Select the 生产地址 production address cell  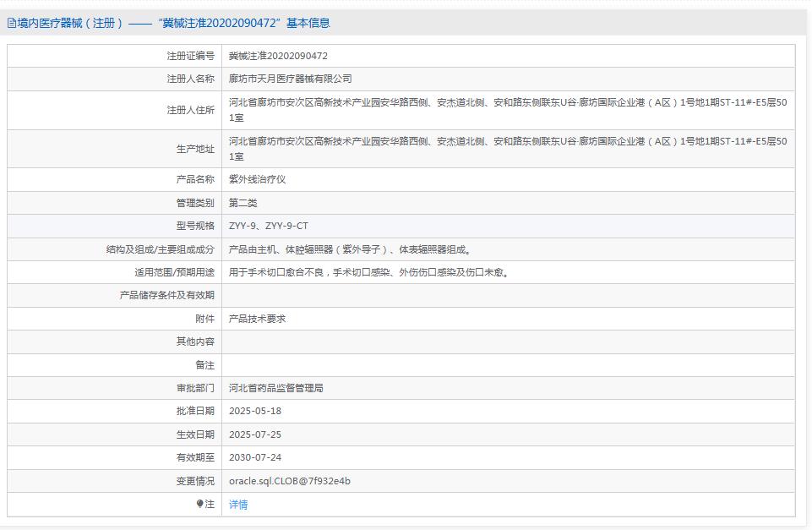coord(507,149)
